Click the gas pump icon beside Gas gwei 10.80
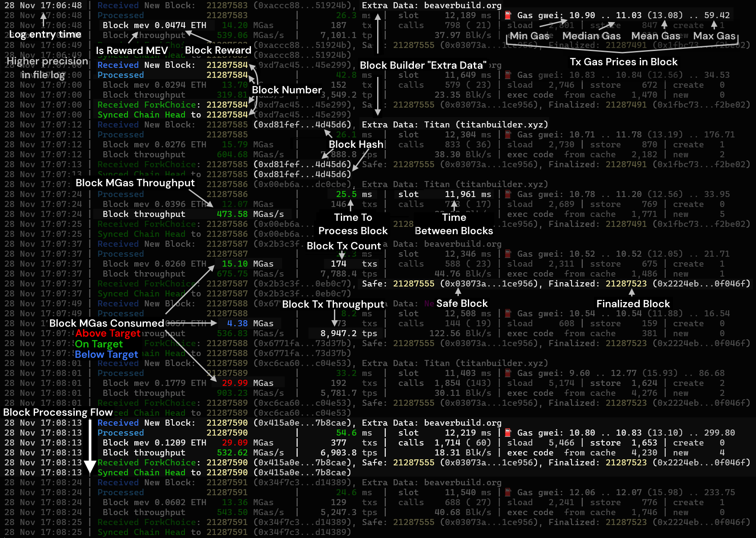 pyautogui.click(x=508, y=433)
